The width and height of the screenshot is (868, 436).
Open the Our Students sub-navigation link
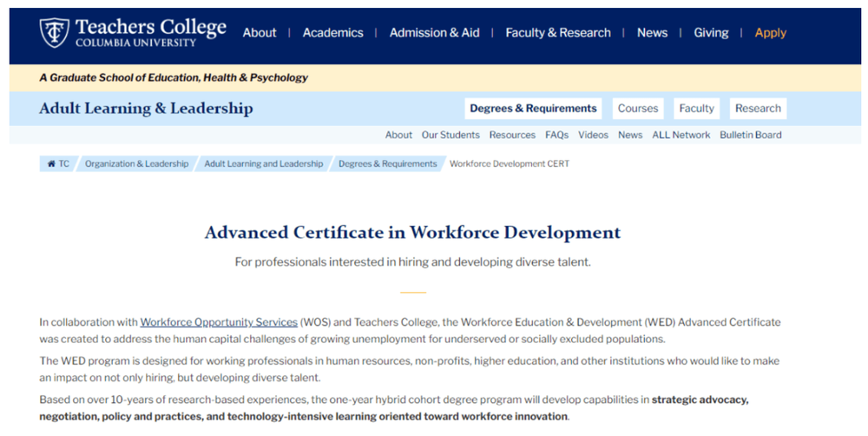[x=450, y=135]
